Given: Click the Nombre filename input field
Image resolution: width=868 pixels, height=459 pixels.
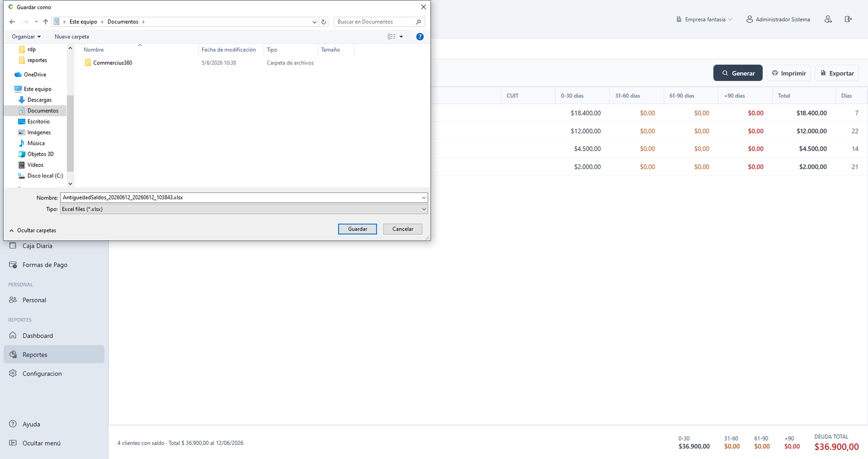Looking at the screenshot, I should point(244,198).
